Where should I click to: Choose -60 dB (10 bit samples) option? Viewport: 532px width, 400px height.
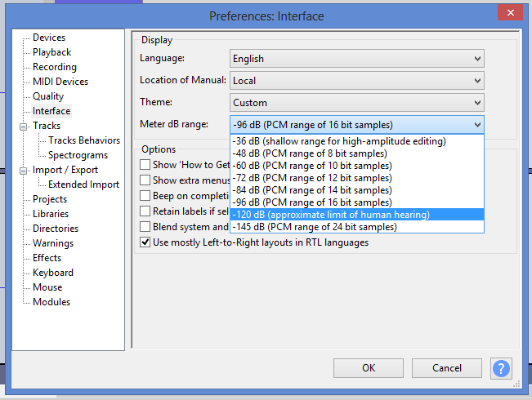[357, 166]
